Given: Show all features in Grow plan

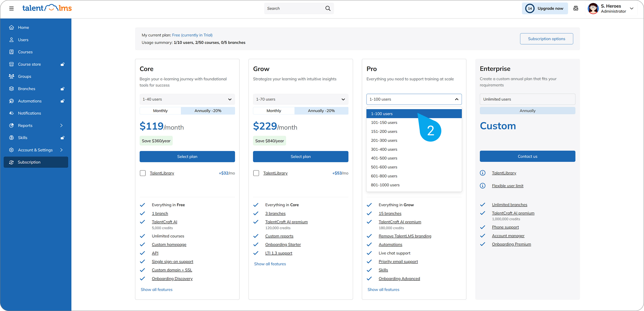Looking at the screenshot, I should (x=270, y=264).
